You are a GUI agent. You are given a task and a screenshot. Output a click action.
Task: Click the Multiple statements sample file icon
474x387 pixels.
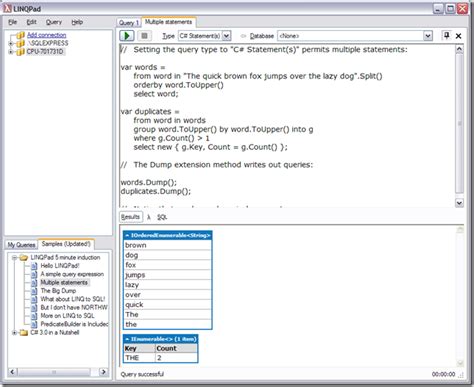[34, 283]
